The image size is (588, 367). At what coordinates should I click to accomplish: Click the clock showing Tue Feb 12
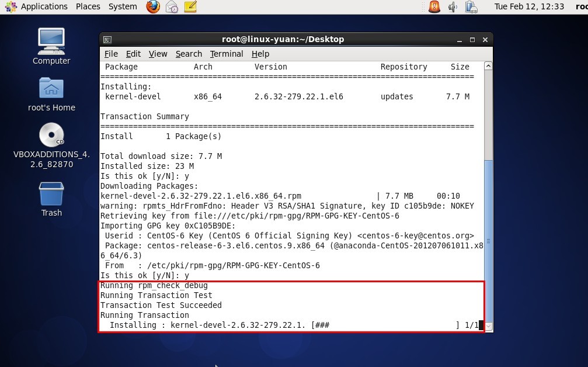tap(529, 6)
